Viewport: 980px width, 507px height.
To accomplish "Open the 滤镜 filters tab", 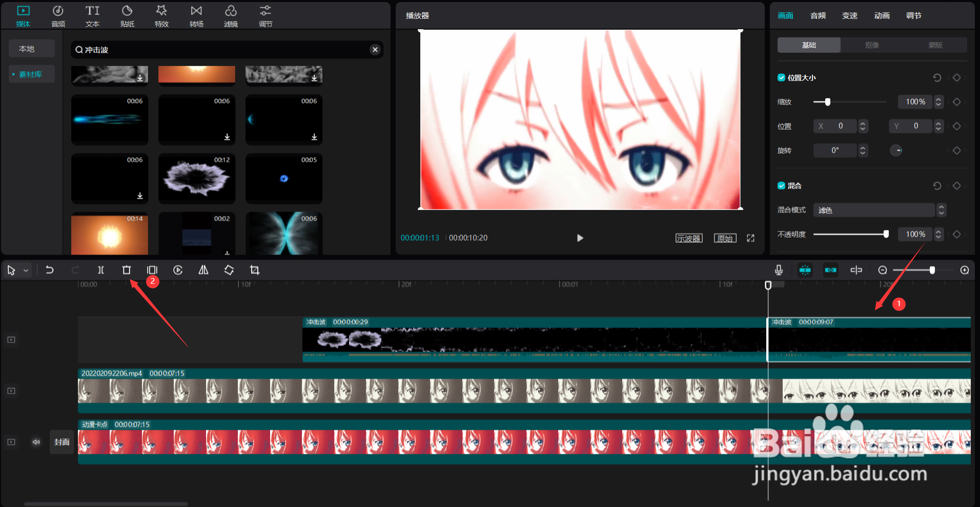I will coord(231,16).
